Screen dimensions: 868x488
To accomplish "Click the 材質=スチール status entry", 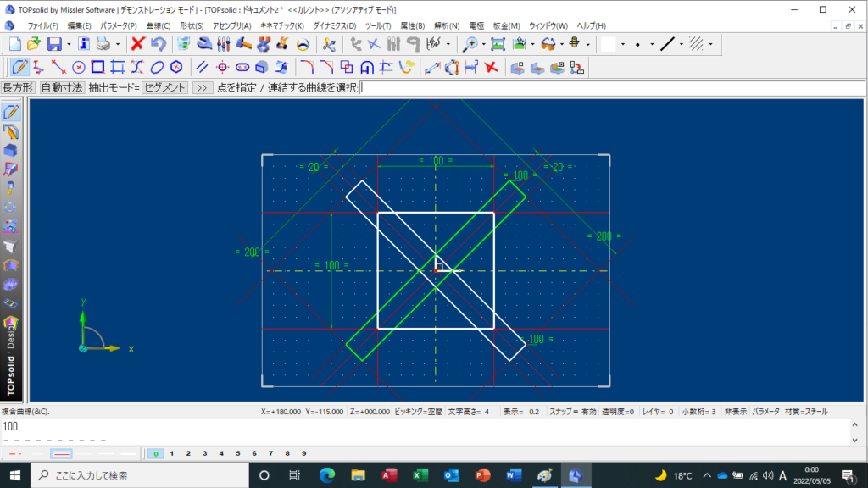I will 806,412.
